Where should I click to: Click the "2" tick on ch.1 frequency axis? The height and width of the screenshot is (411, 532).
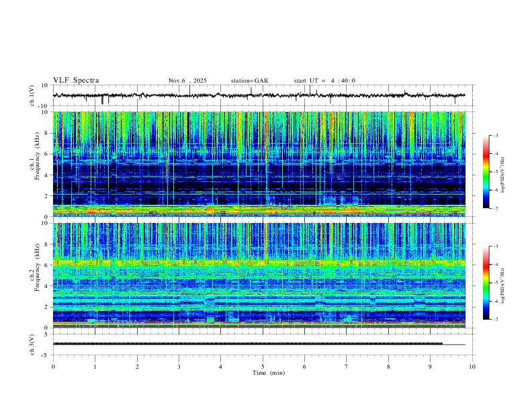point(46,195)
